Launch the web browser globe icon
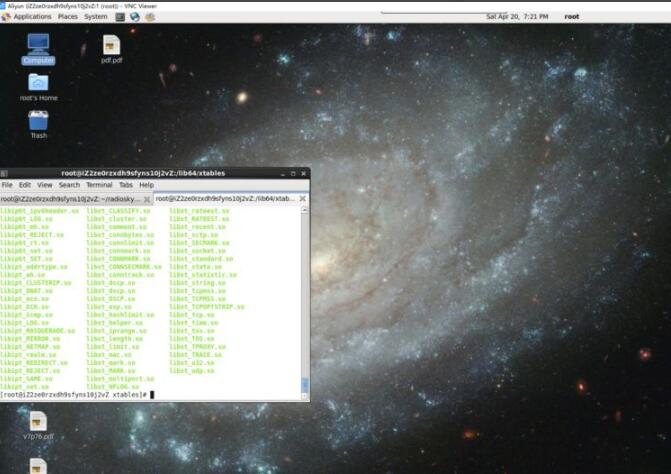671x474 pixels. click(135, 17)
